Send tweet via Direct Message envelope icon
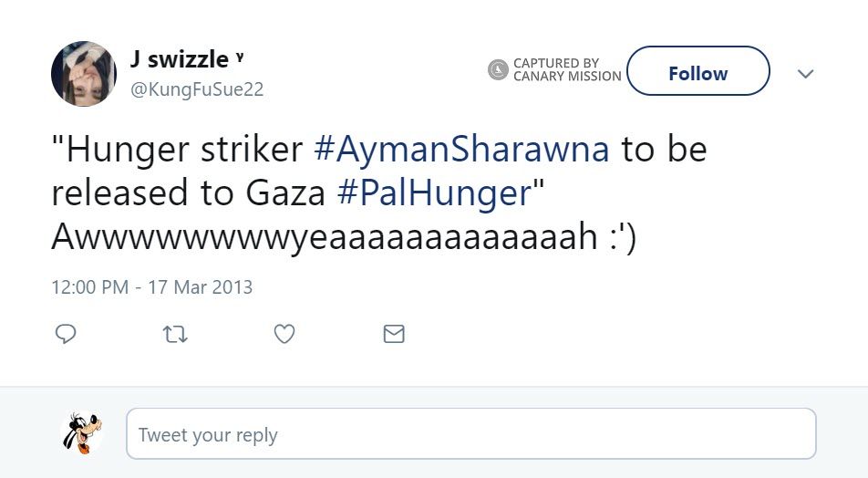 click(x=394, y=335)
